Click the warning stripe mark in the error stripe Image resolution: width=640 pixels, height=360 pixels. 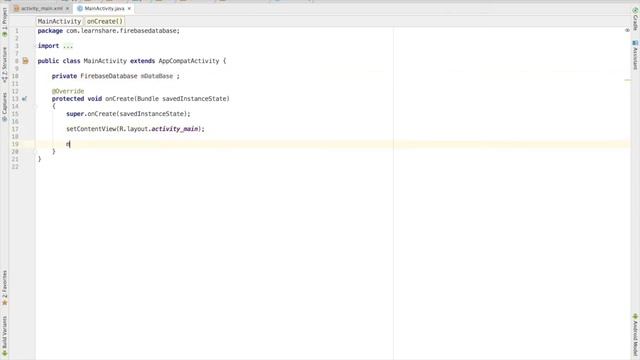click(x=627, y=80)
